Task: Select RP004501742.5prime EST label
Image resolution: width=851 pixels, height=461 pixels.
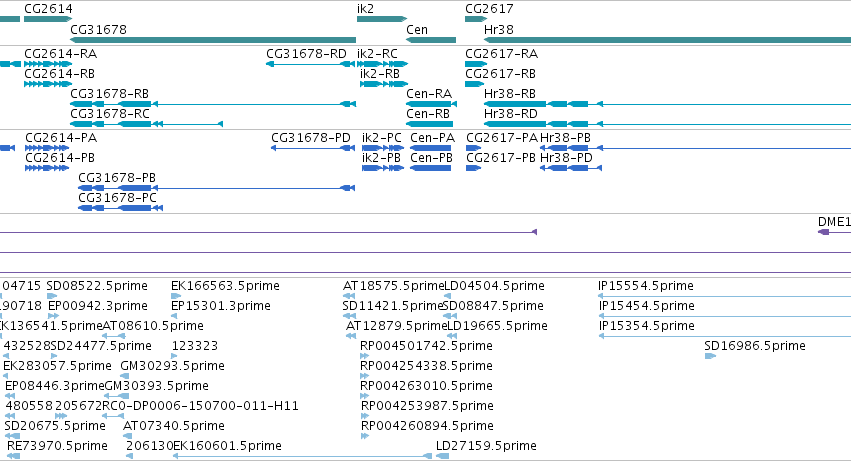Action: (427, 346)
